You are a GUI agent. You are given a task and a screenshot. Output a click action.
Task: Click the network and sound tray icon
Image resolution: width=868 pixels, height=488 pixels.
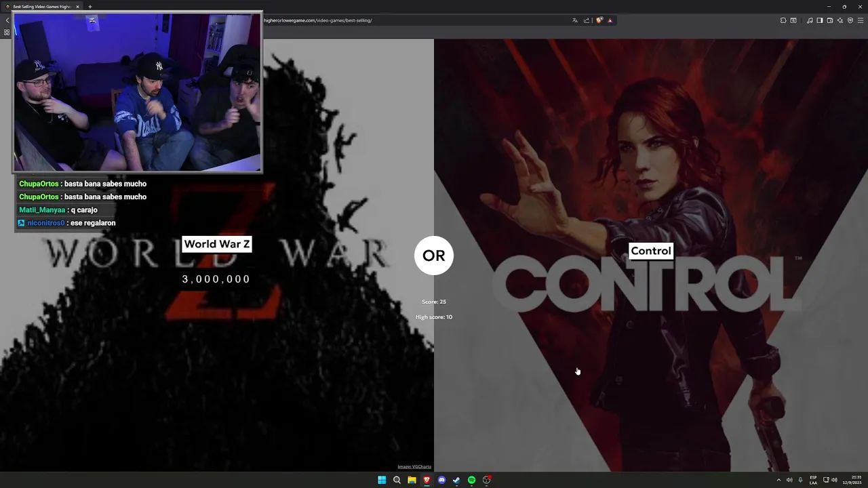pos(830,480)
